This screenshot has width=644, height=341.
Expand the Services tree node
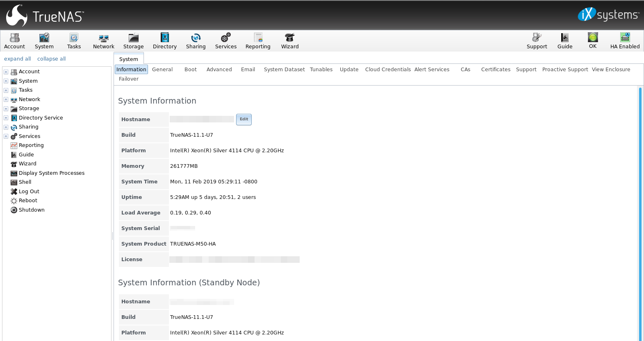(6, 136)
